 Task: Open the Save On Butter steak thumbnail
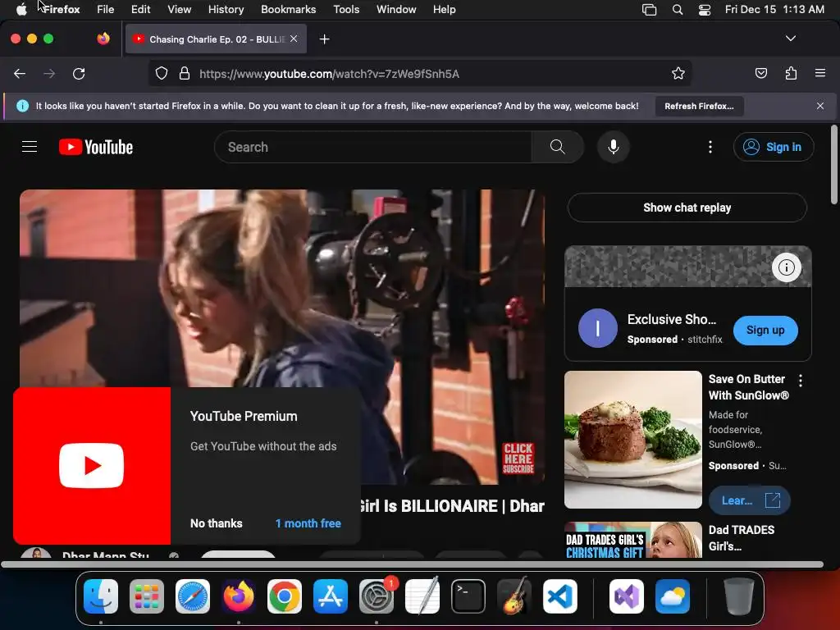(x=633, y=440)
